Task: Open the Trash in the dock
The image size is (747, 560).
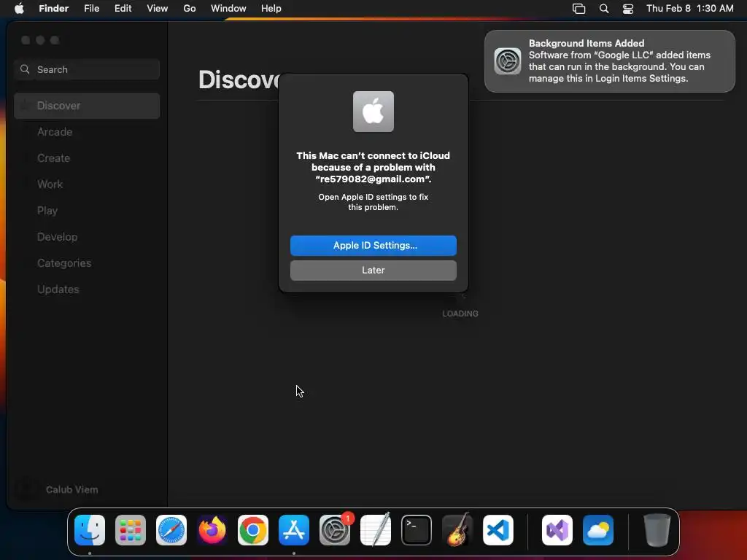Action: 657,530
